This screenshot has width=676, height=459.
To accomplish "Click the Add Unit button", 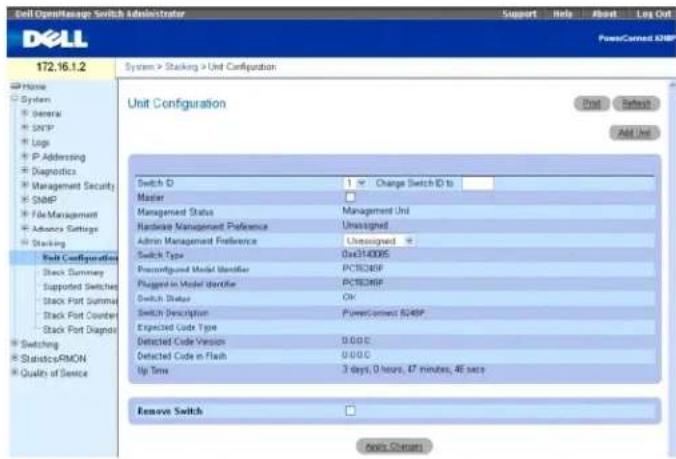I will [634, 132].
